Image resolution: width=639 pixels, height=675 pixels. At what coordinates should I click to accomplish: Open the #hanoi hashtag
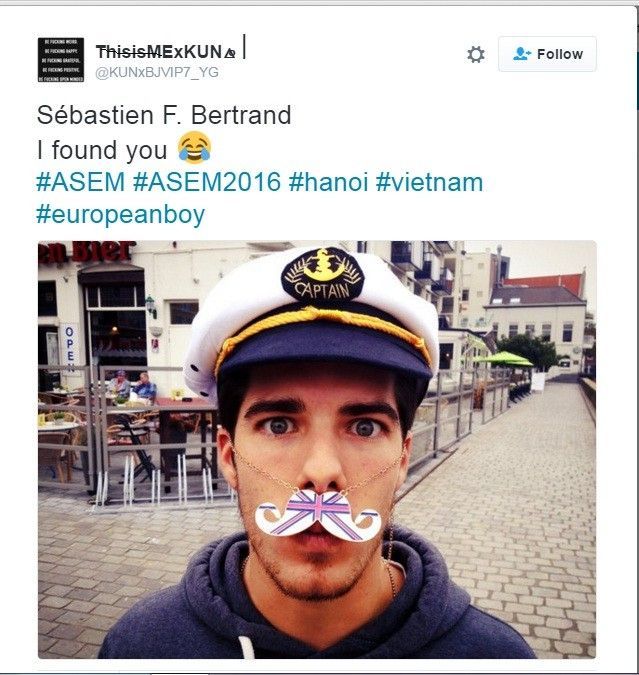[x=328, y=182]
